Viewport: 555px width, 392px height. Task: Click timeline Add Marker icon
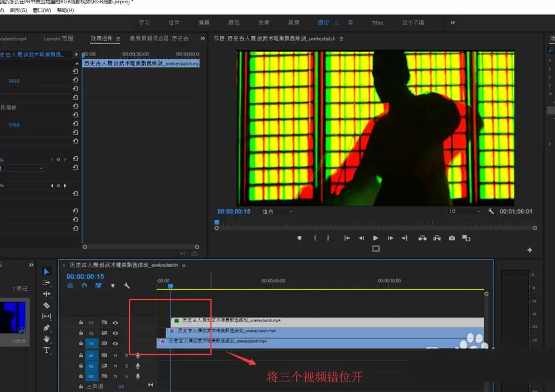tap(113, 285)
